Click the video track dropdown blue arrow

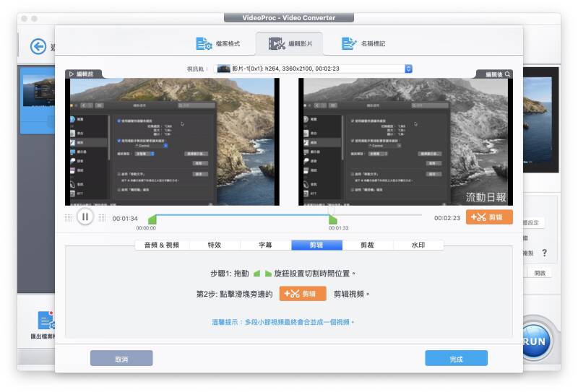tap(408, 69)
